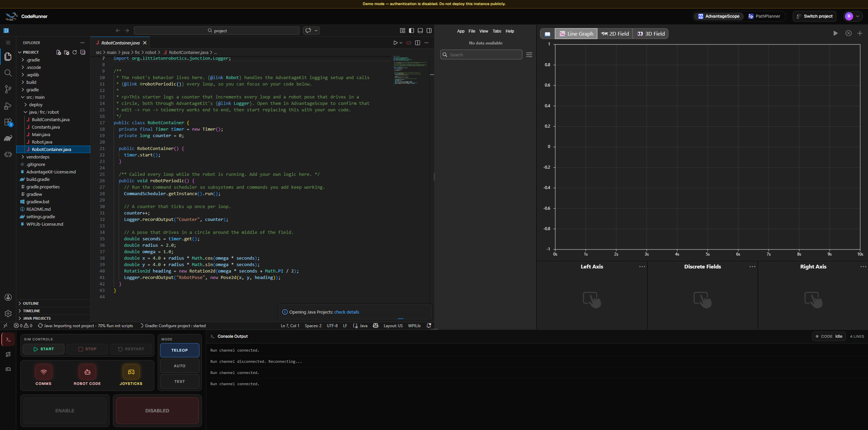Click the Run Java play icon in editor

pyautogui.click(x=395, y=43)
